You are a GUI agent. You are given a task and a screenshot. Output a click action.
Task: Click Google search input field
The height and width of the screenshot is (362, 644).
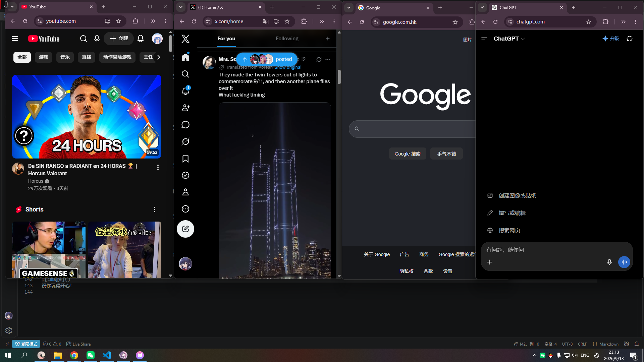[x=413, y=129]
